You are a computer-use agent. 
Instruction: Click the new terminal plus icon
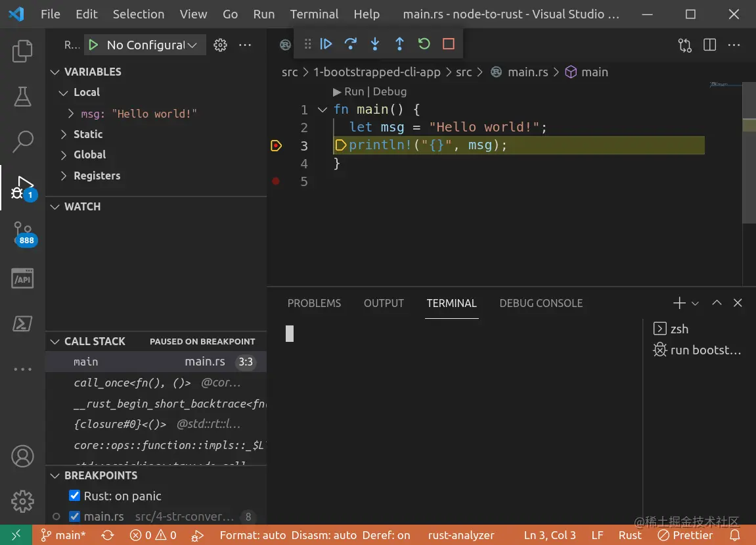tap(679, 302)
